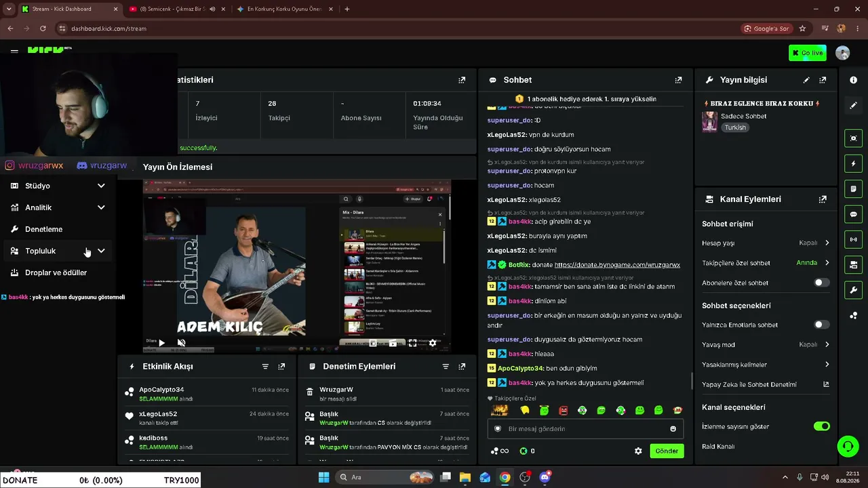Toggle the moderation actions note icon in sidebar
Viewport: 868px width, 488px height.
(853, 188)
